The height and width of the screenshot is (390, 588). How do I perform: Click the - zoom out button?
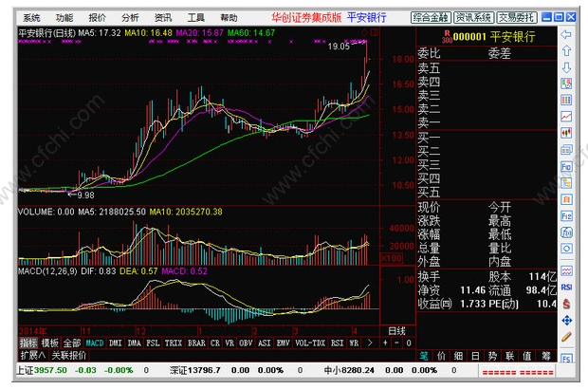[x=396, y=343]
